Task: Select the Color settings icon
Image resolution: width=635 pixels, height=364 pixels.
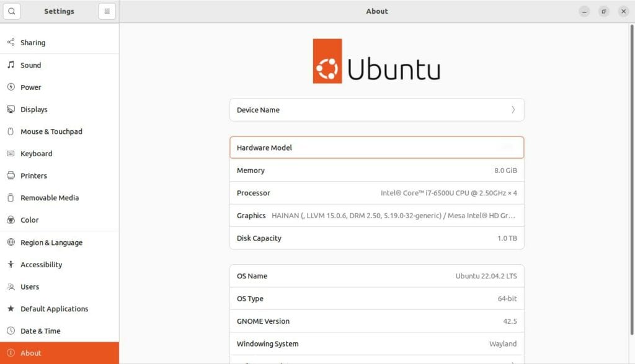Action: [x=10, y=220]
